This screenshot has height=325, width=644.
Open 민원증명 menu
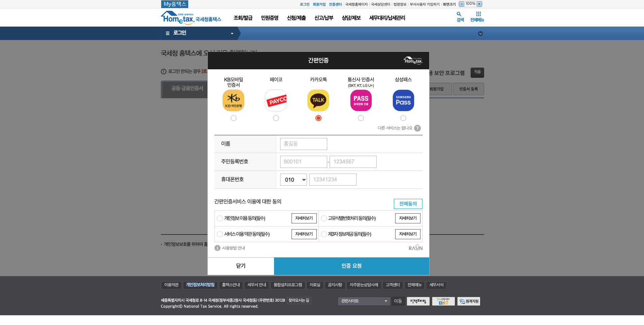(270, 18)
